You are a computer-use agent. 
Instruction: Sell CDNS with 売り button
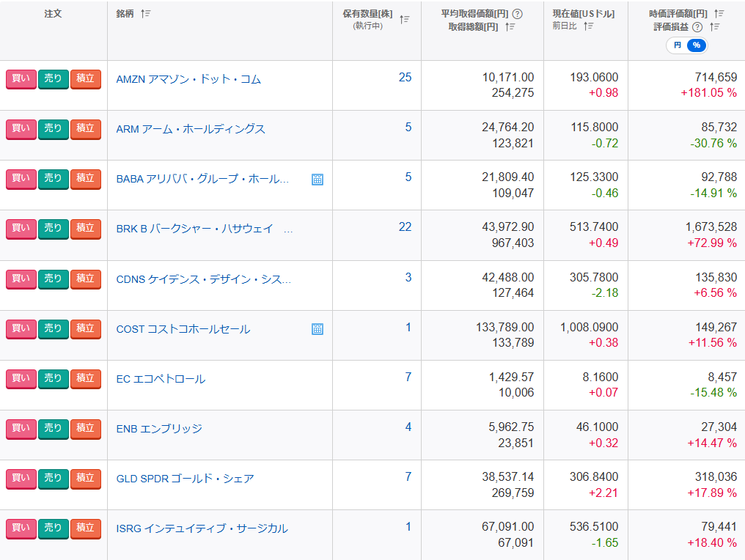(54, 279)
